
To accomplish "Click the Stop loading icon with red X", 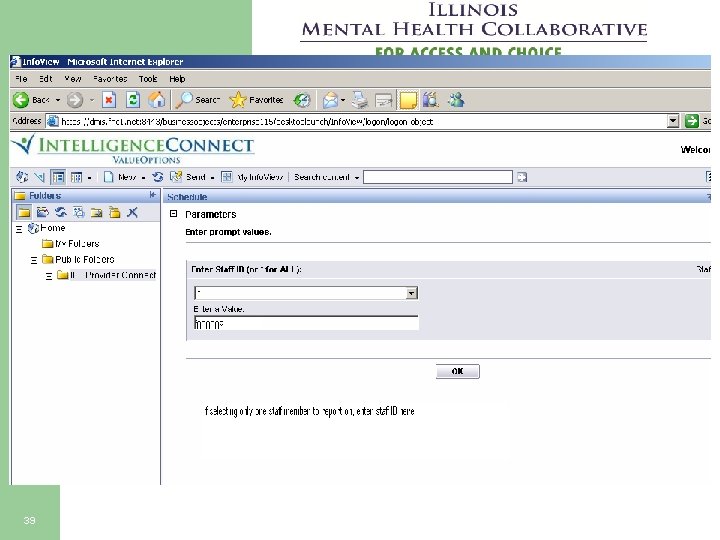I will [x=109, y=100].
